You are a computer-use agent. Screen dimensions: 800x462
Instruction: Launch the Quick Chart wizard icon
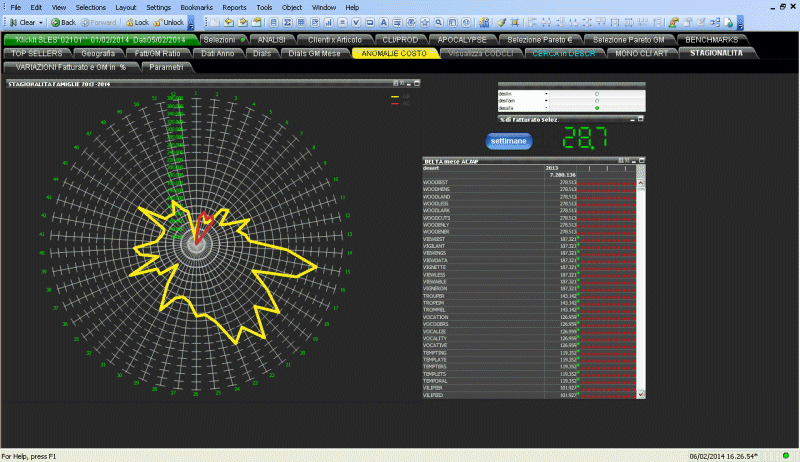[484, 22]
